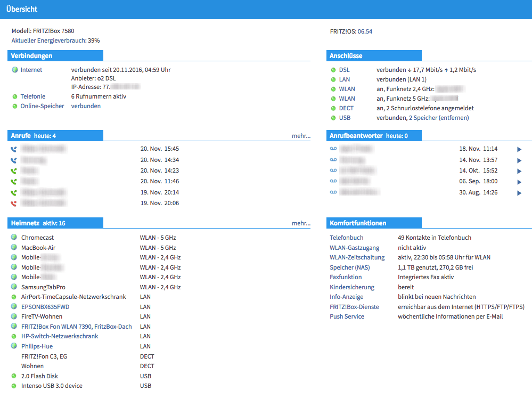Click the green status dot beside USB connection
This screenshot has height=398, width=532.
pos(333,118)
